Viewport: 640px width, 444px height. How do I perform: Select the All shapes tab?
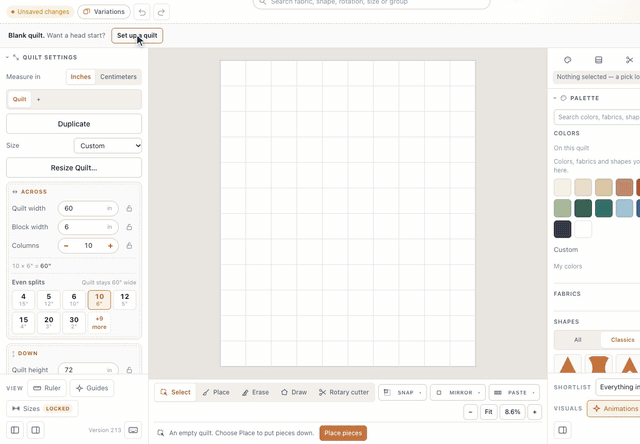pyautogui.click(x=578, y=340)
